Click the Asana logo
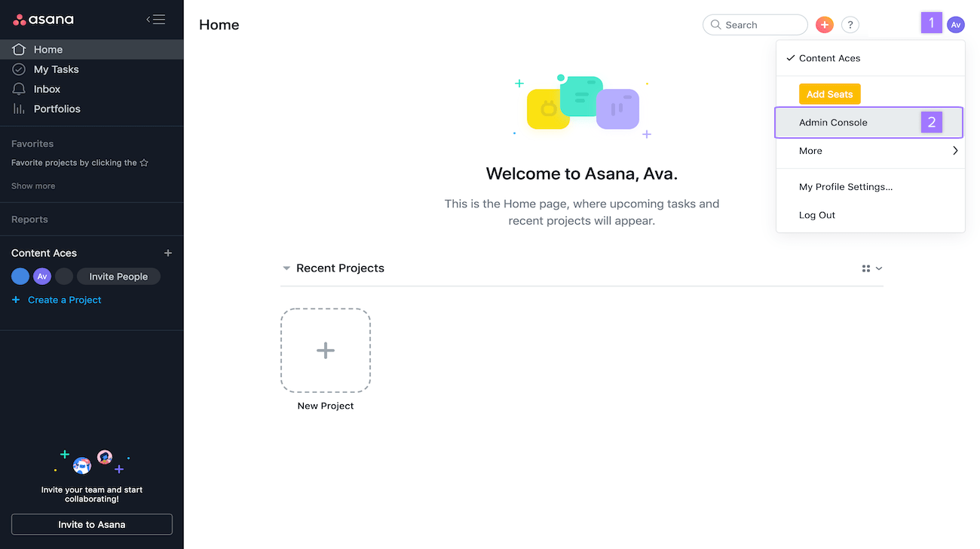 (x=43, y=19)
